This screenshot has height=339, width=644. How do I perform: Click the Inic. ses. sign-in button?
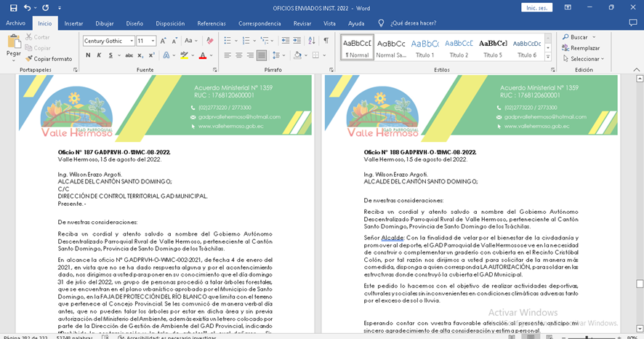coord(536,7)
